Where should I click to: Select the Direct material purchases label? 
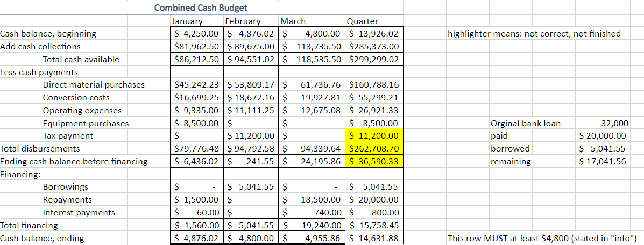point(94,85)
